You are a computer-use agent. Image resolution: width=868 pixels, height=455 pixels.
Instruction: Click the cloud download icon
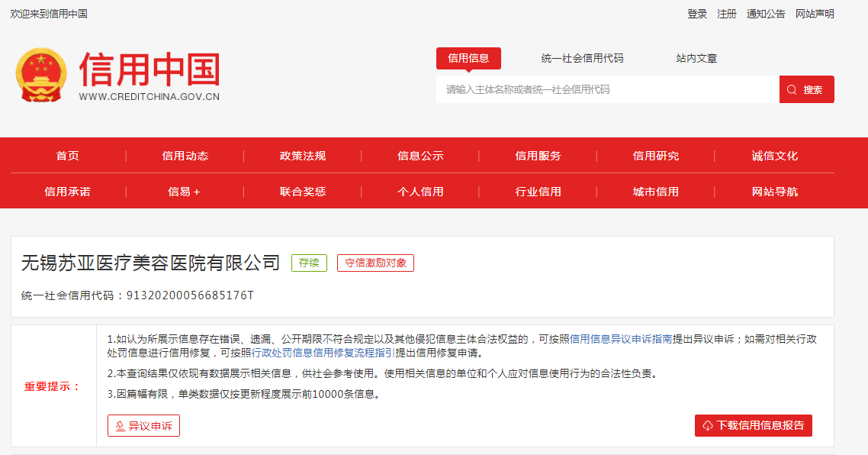[708, 426]
